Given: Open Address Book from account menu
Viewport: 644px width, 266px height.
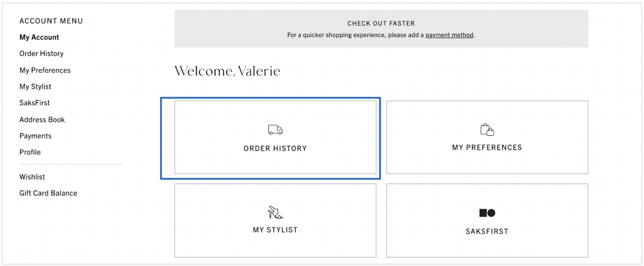Looking at the screenshot, I should tap(42, 120).
